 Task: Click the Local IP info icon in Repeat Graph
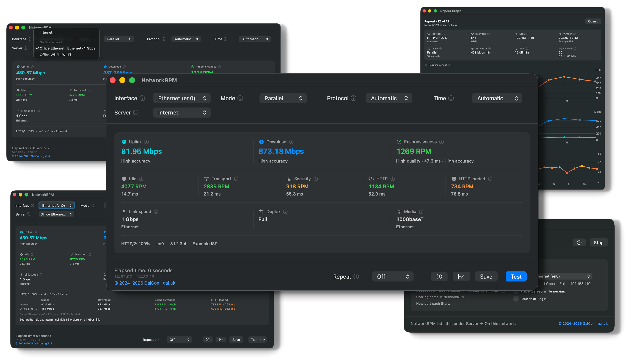pyautogui.click(x=531, y=34)
